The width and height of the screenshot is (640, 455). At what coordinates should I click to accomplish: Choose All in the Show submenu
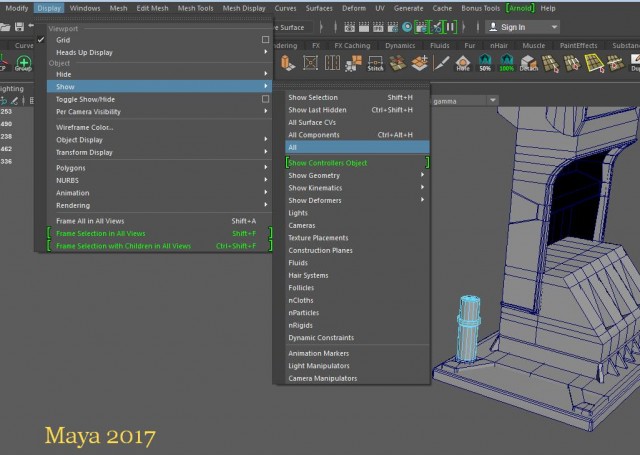pyautogui.click(x=357, y=147)
